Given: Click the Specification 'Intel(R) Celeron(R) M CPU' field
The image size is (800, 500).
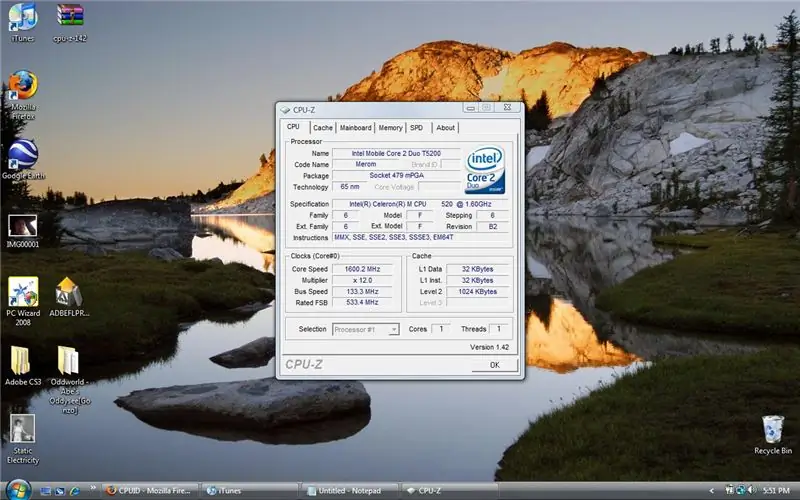Looking at the screenshot, I should click(420, 204).
